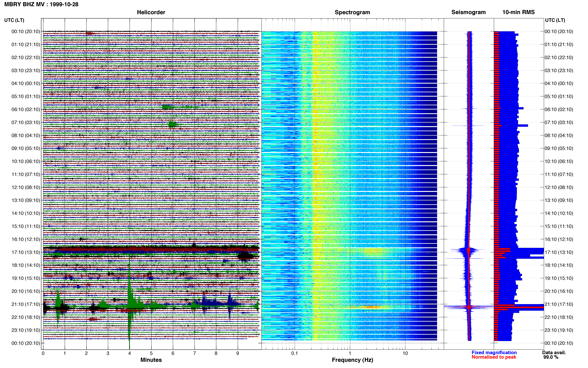This screenshot has width=588, height=368.
Task: Click the 2 tick label on the Minutes axis
Action: (86, 353)
